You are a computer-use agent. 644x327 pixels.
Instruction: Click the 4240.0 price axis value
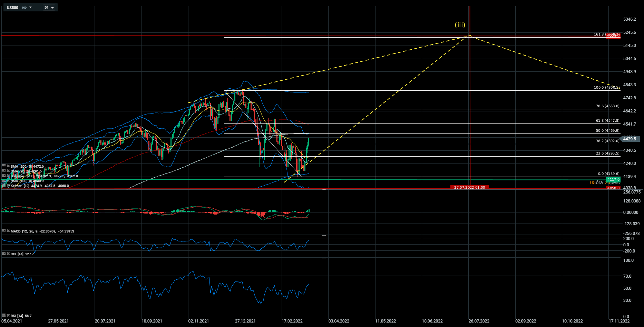pyautogui.click(x=630, y=163)
